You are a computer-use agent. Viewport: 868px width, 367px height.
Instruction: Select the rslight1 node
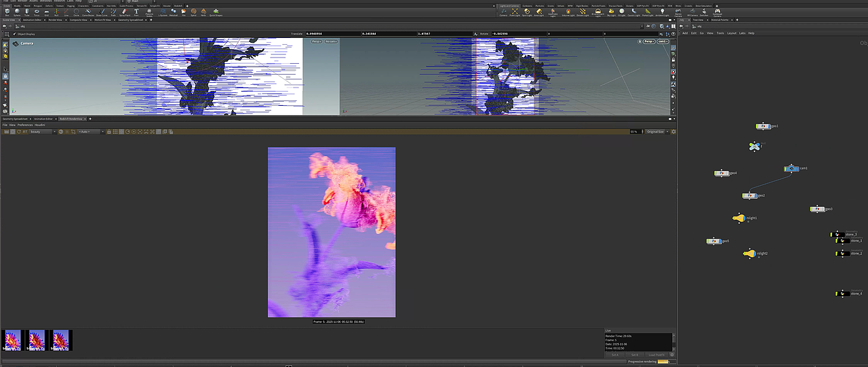click(x=739, y=218)
